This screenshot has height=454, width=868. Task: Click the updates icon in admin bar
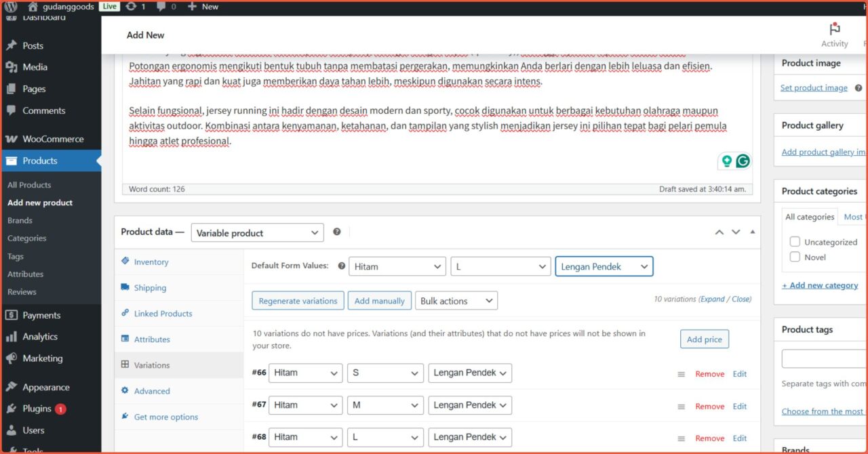point(130,6)
